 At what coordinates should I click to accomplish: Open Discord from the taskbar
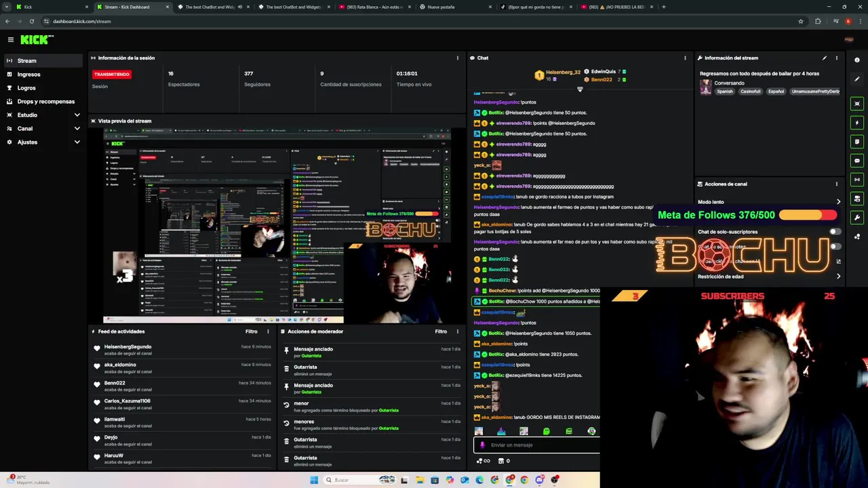[x=540, y=480]
